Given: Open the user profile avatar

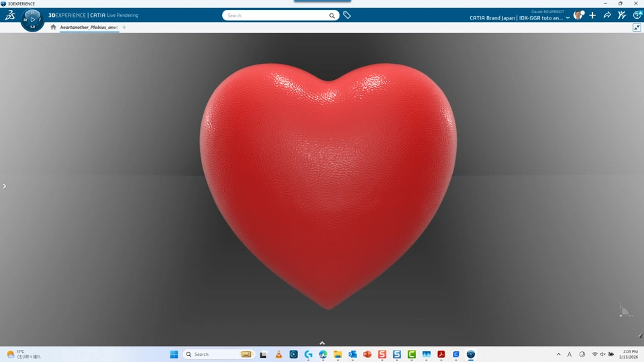Looking at the screenshot, I should [x=579, y=15].
